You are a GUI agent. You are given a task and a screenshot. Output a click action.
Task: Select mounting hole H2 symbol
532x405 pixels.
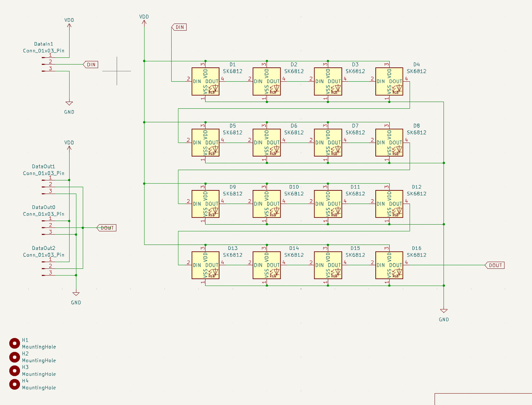point(15,357)
